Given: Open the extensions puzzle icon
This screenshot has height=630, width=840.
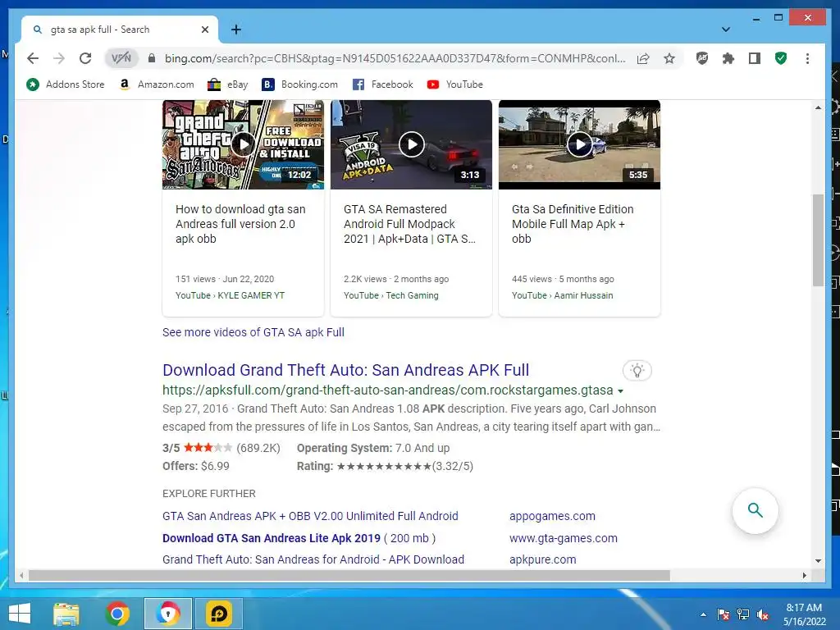Looking at the screenshot, I should [x=728, y=58].
